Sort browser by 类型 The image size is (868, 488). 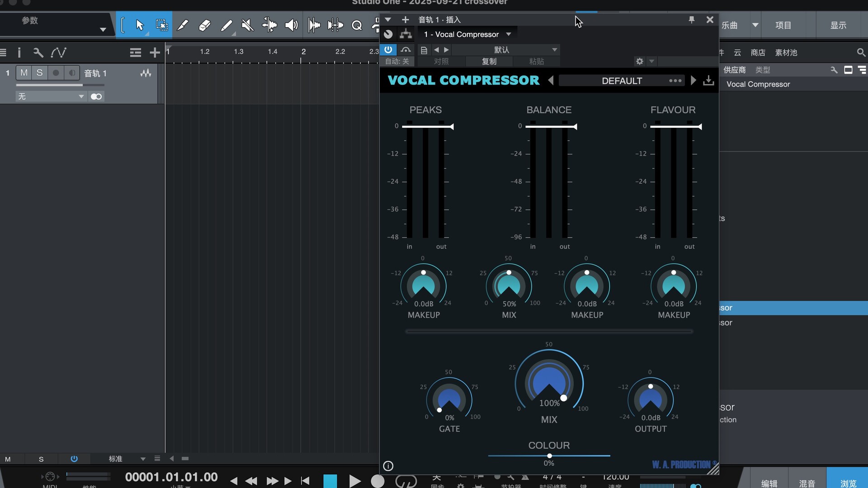(763, 70)
